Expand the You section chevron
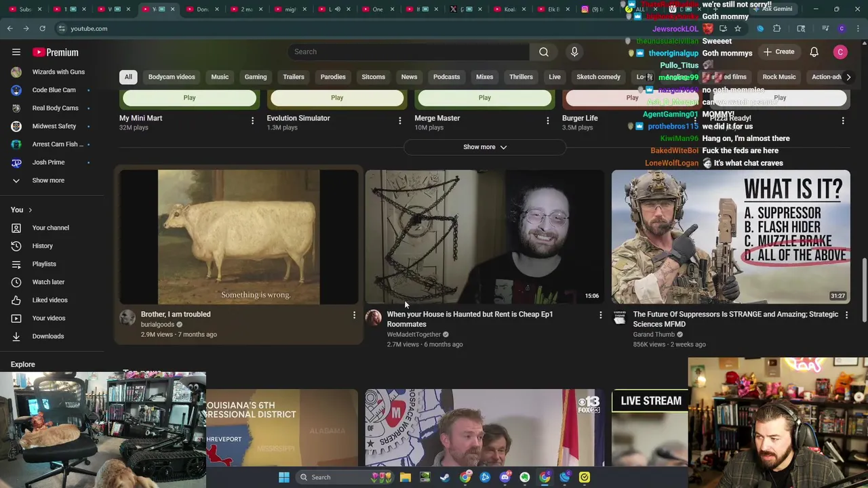Image resolution: width=868 pixels, height=488 pixels. (x=30, y=210)
